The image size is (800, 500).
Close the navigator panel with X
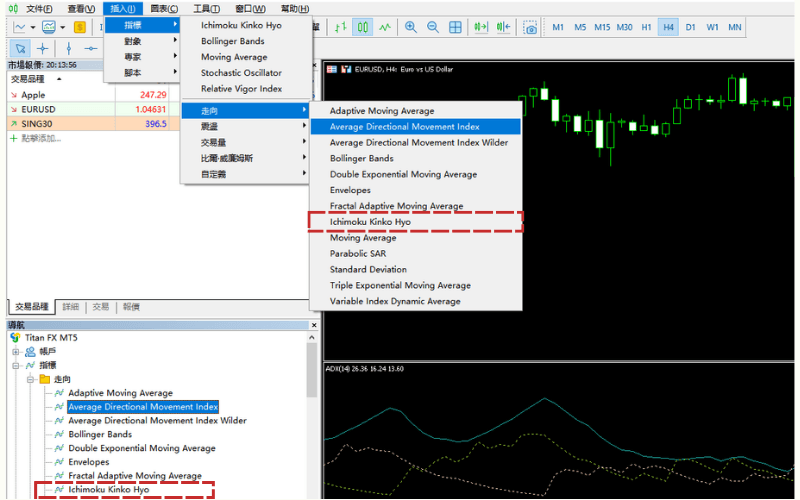tap(311, 325)
